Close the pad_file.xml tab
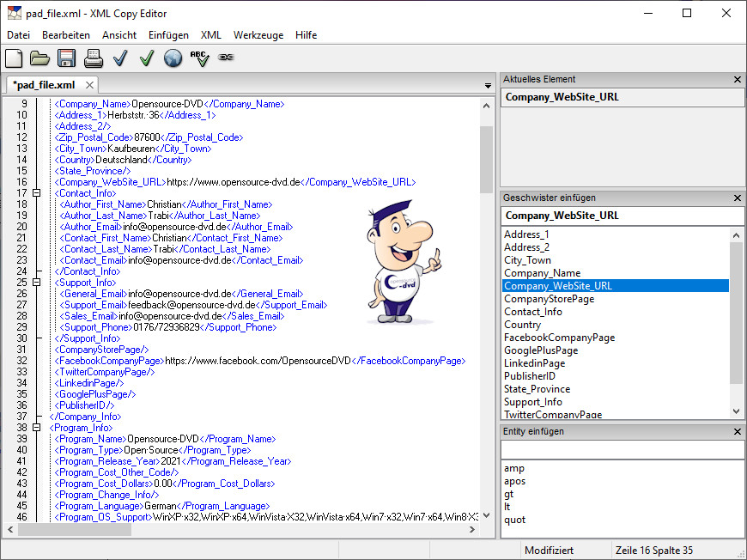The width and height of the screenshot is (747, 560). pyautogui.click(x=89, y=85)
